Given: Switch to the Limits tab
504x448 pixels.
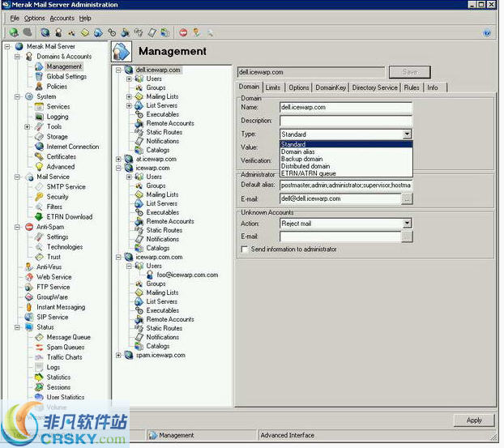Looking at the screenshot, I should (273, 87).
